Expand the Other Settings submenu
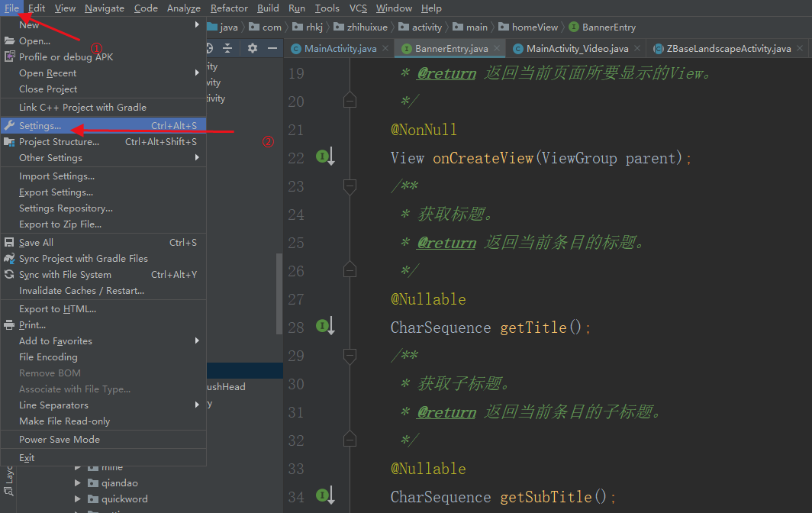 pyautogui.click(x=197, y=157)
